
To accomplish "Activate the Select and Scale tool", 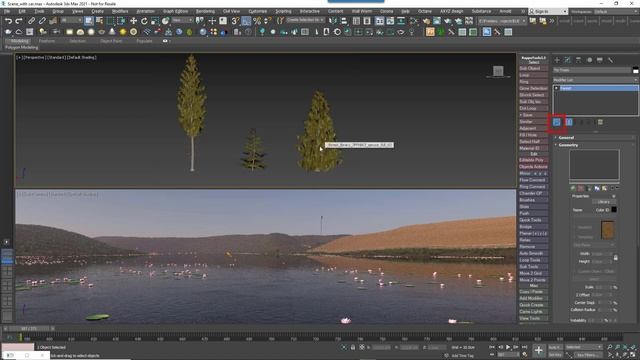I will [x=155, y=21].
